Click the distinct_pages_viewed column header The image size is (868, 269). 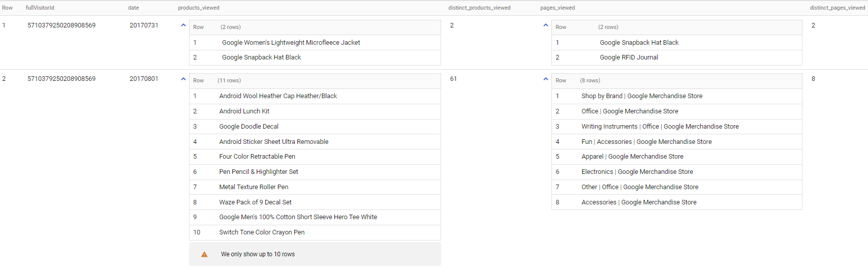point(838,8)
